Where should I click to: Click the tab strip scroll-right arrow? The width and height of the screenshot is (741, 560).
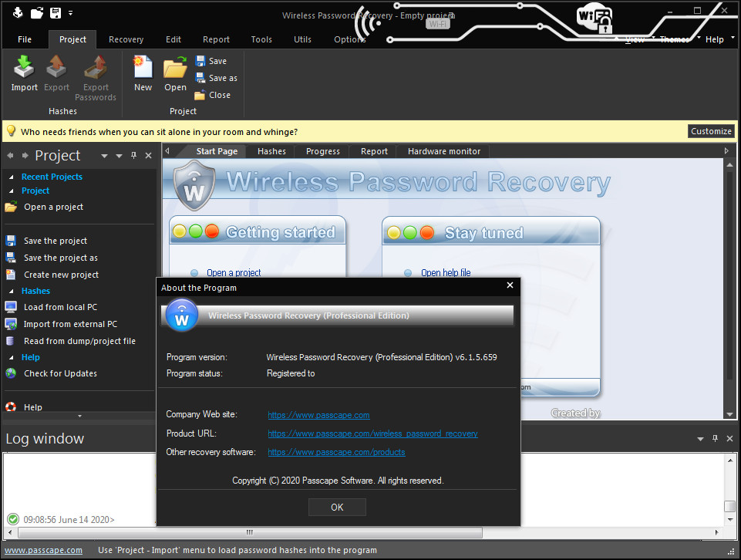click(x=726, y=151)
